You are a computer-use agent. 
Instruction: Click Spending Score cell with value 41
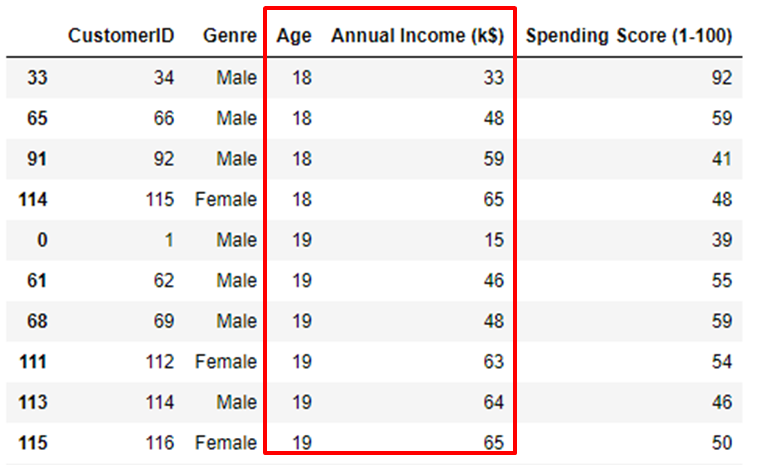click(x=721, y=158)
